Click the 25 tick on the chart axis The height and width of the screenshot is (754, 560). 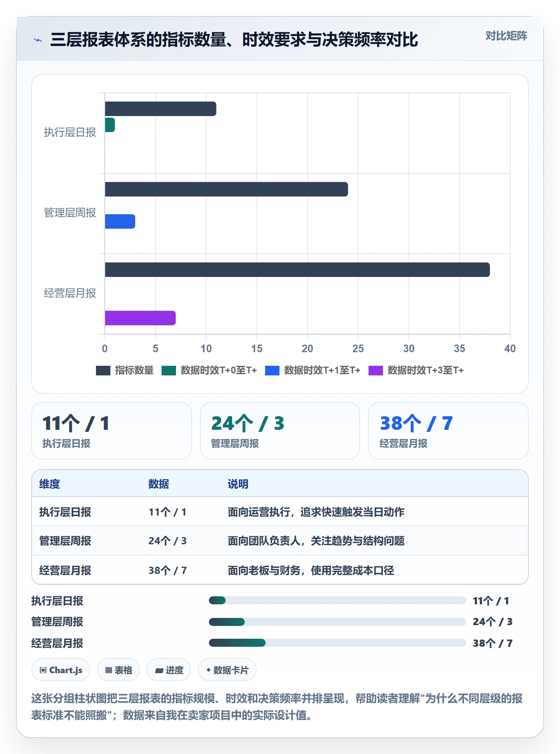pyautogui.click(x=358, y=349)
